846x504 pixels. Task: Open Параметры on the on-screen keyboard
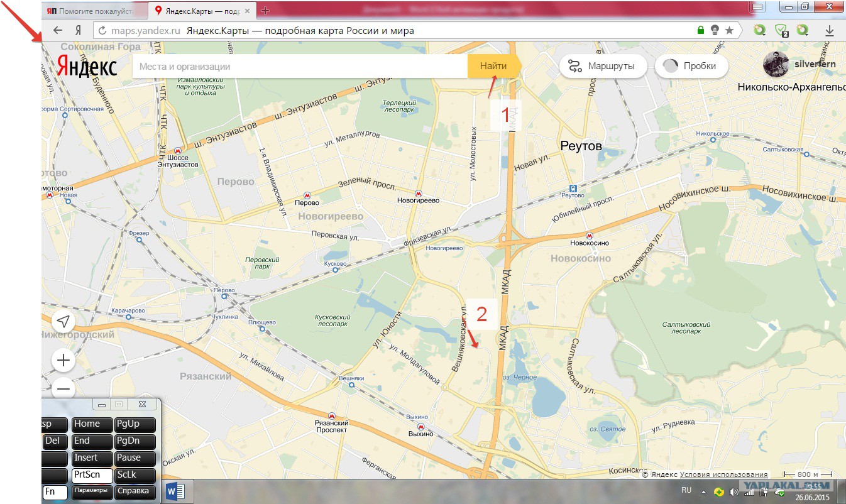click(92, 491)
